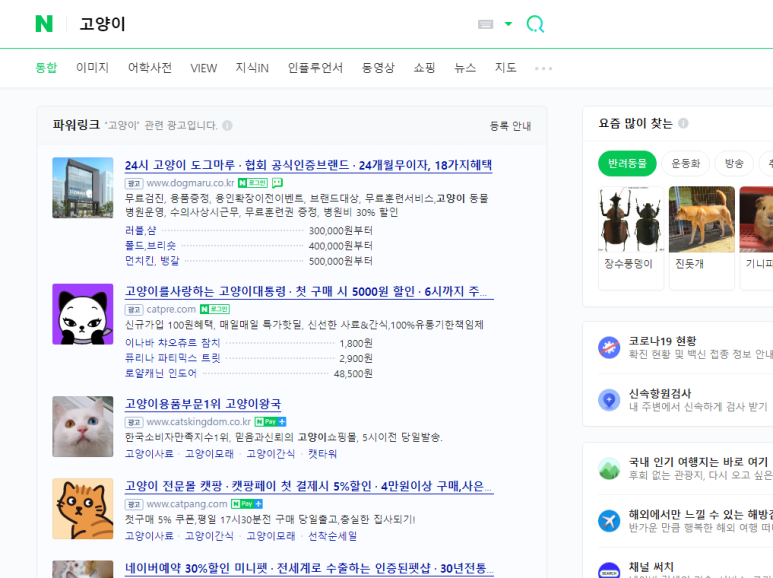Click the www.catskingdom.co.kr URL
The width and height of the screenshot is (773, 578).
pyautogui.click(x=199, y=422)
